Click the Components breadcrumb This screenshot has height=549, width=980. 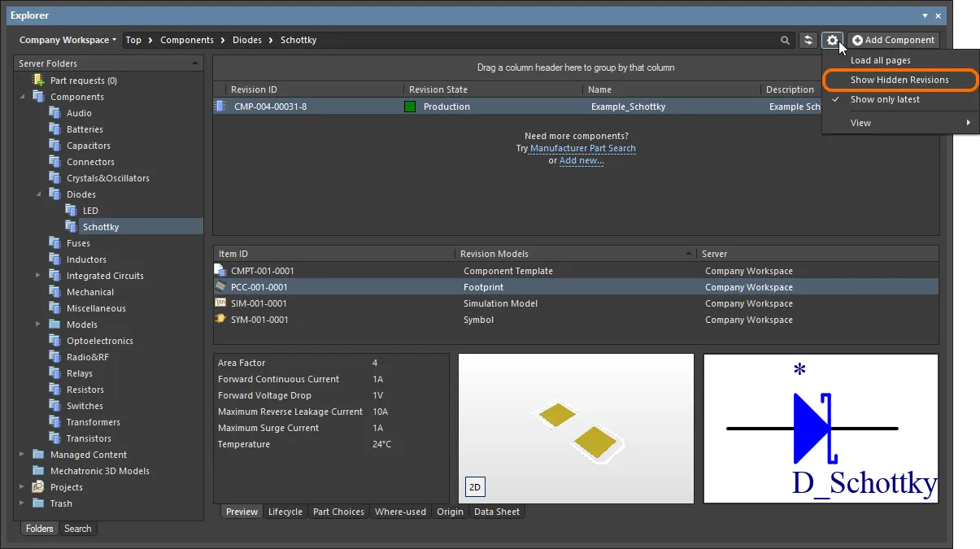pyautogui.click(x=187, y=40)
